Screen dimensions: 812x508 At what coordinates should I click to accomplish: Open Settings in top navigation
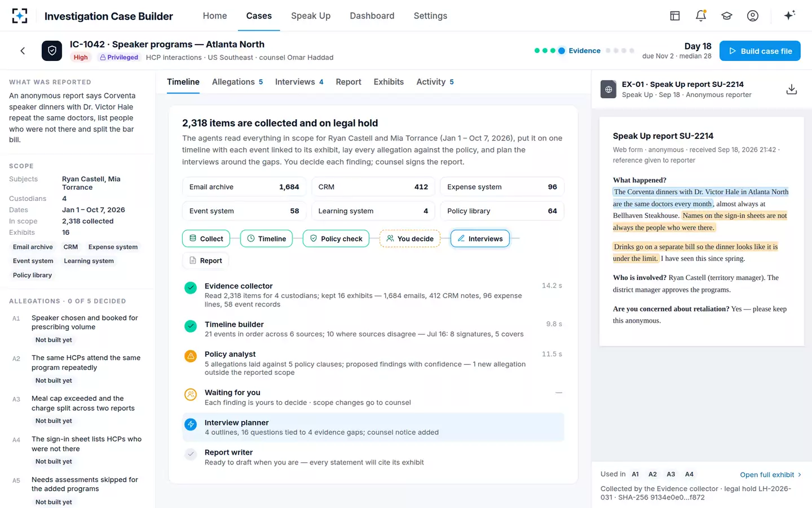coord(430,16)
